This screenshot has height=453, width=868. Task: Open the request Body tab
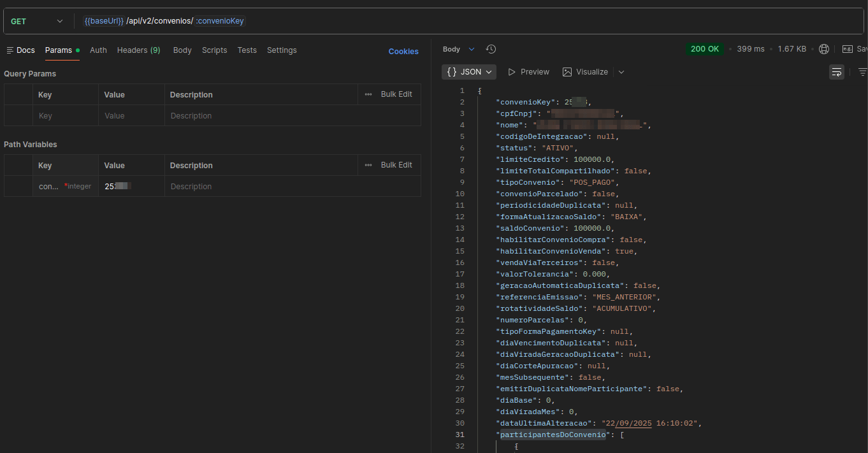[182, 50]
